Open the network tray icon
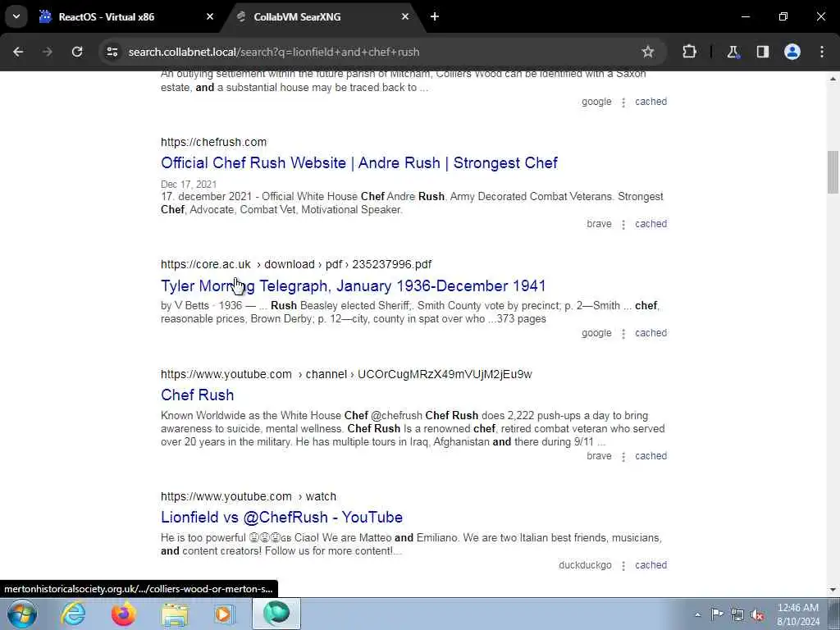Viewport: 840px width, 630px height. [737, 614]
